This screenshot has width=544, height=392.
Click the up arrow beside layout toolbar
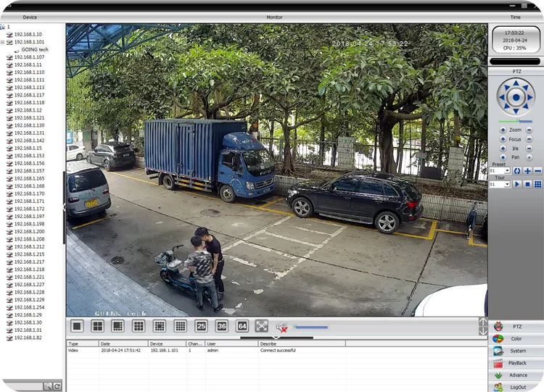pyautogui.click(x=482, y=322)
